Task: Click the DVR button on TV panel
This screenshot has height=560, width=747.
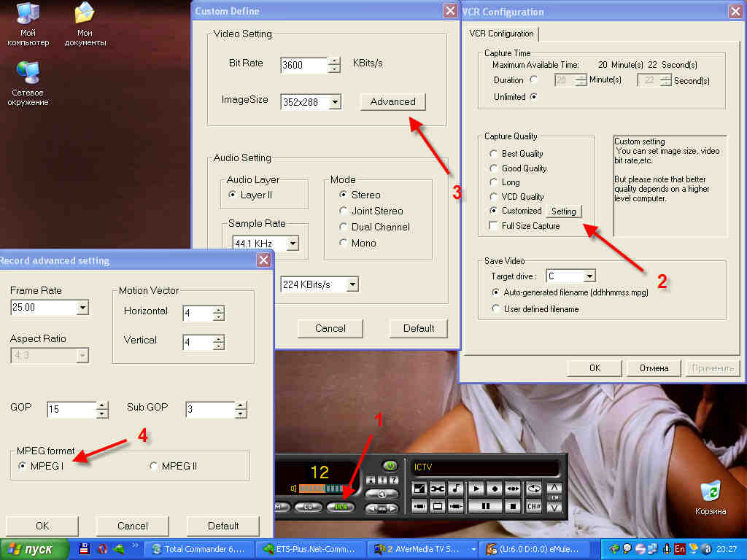Action: coord(341,507)
